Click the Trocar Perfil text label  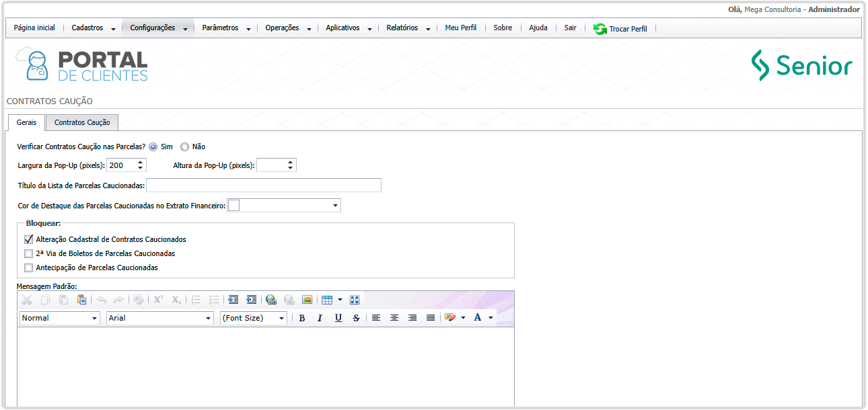pos(628,29)
